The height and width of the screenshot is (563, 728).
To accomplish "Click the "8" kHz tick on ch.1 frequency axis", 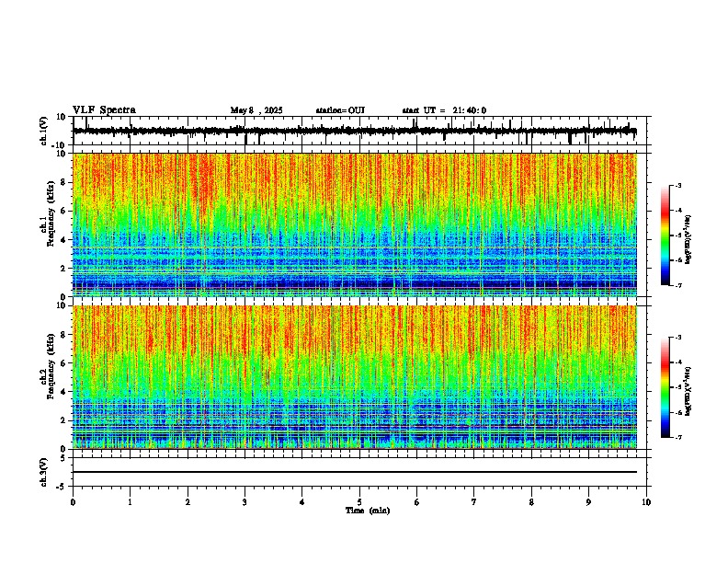I will tap(63, 182).
